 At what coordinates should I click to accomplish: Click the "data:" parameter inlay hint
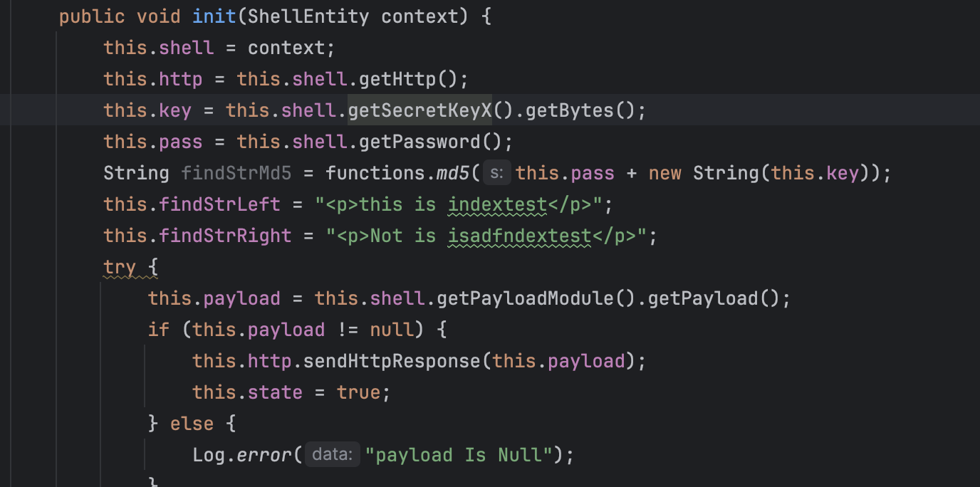333,455
